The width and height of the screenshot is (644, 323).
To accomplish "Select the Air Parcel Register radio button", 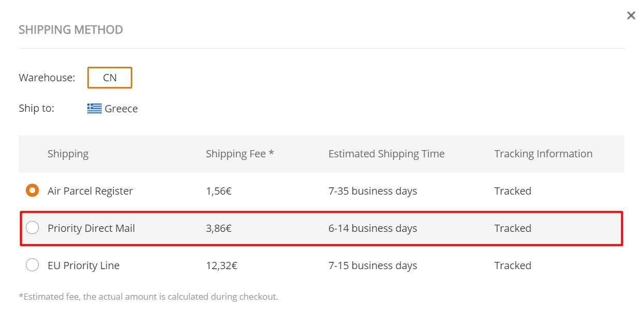I will (x=33, y=190).
